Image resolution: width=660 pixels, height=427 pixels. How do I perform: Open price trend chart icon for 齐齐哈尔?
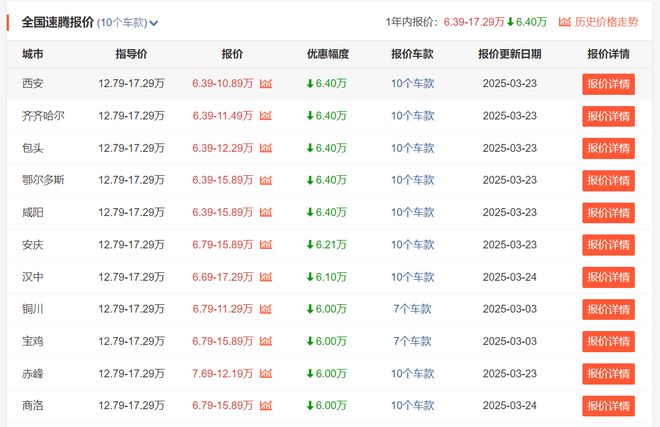[266, 115]
